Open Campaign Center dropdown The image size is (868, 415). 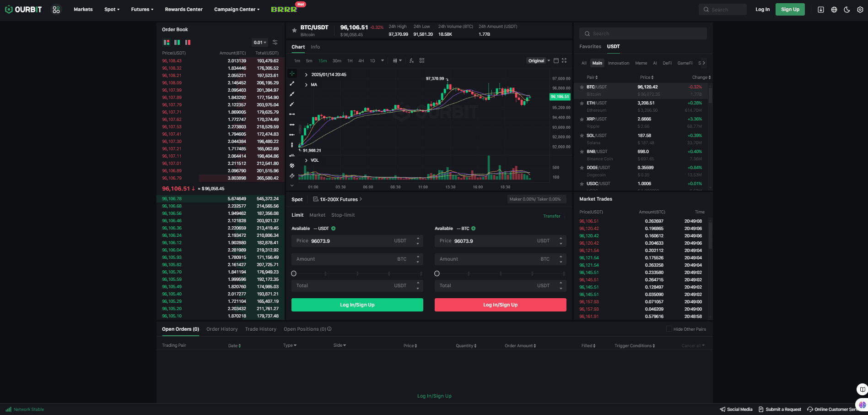click(237, 10)
